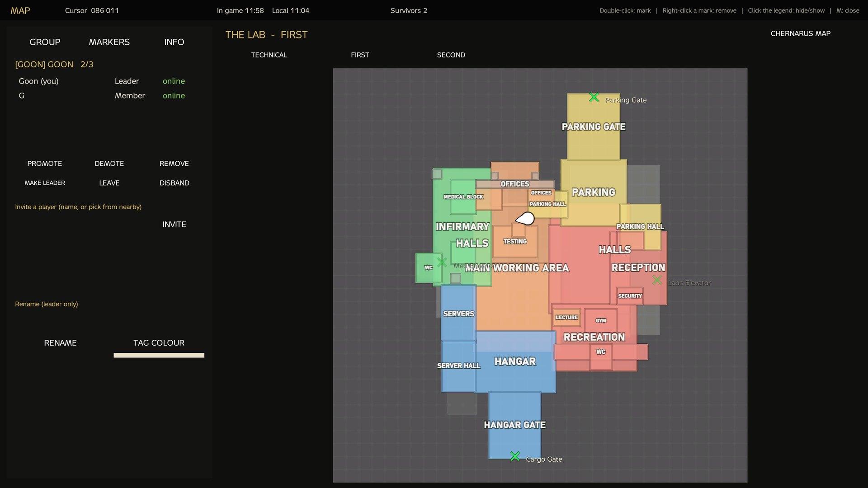
Task: Click the green X marker at Parking Gate
Action: pos(594,98)
